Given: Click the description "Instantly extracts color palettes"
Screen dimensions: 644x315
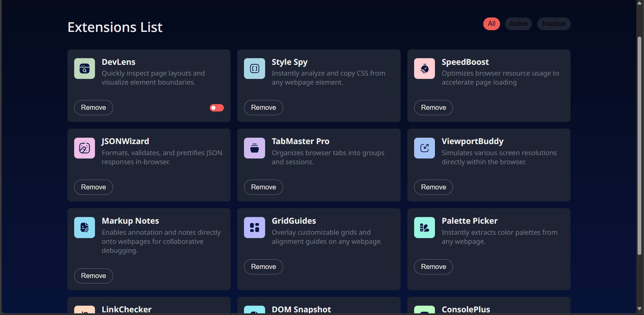Looking at the screenshot, I should 499,237.
